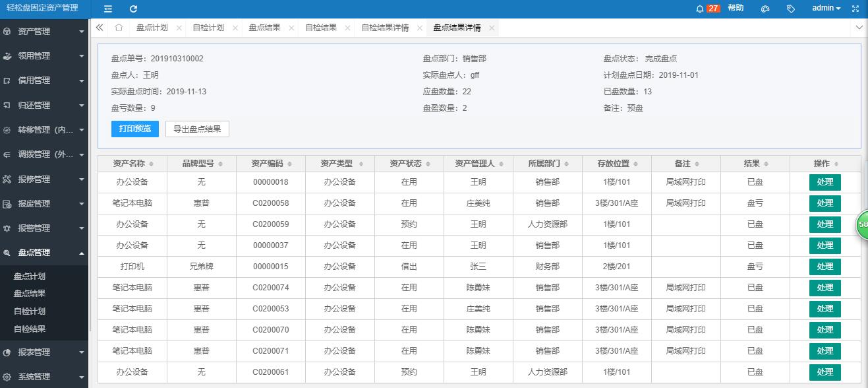Click the theme palette icon in the header

(765, 9)
